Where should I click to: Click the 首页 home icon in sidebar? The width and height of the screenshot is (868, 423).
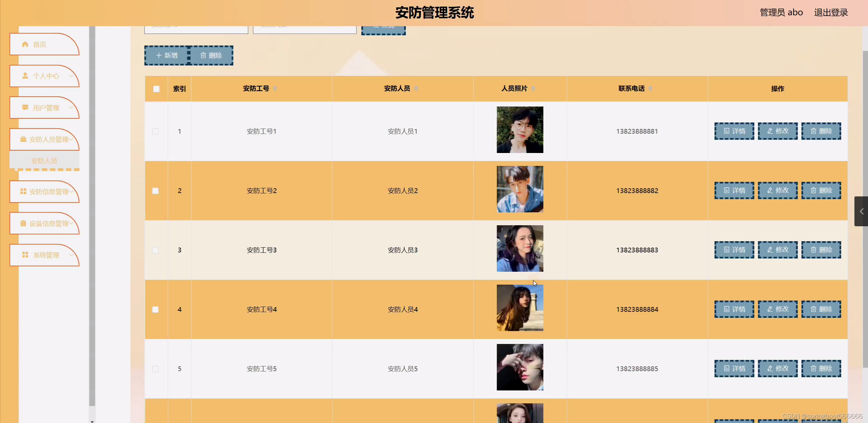tap(25, 44)
